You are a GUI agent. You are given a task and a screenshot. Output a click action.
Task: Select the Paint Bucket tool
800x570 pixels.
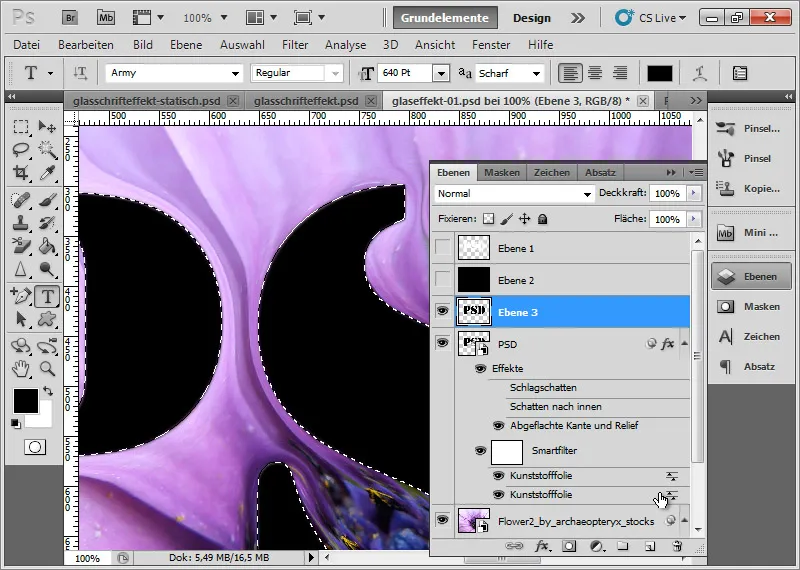(x=47, y=246)
